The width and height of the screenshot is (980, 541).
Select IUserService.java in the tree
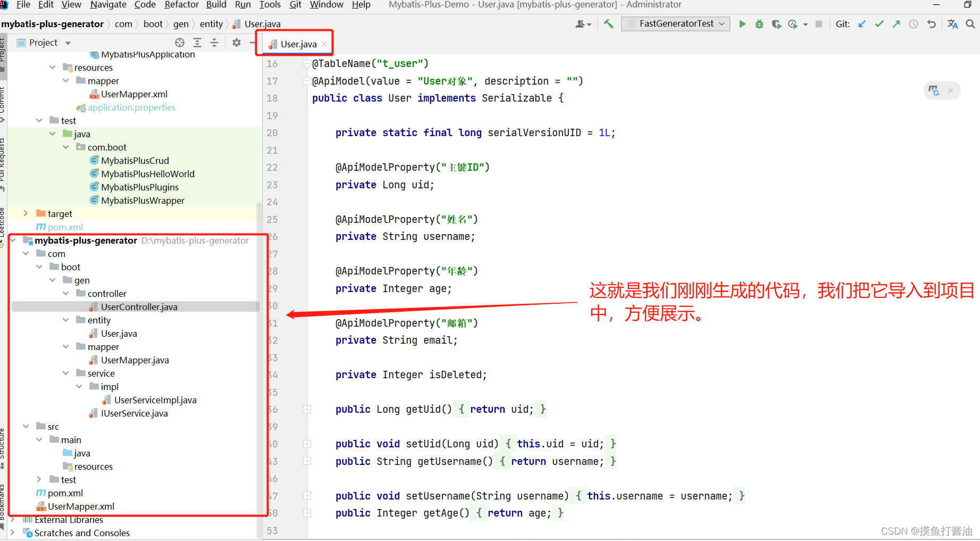click(134, 413)
